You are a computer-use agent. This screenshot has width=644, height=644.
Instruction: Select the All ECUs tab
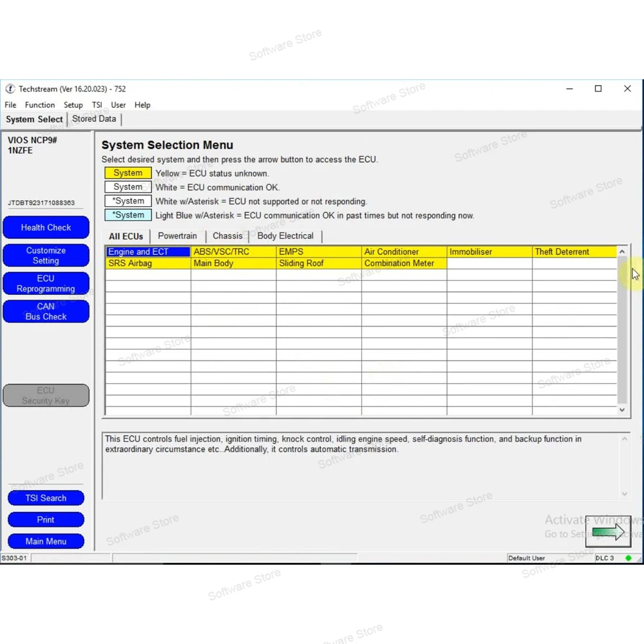coord(126,236)
